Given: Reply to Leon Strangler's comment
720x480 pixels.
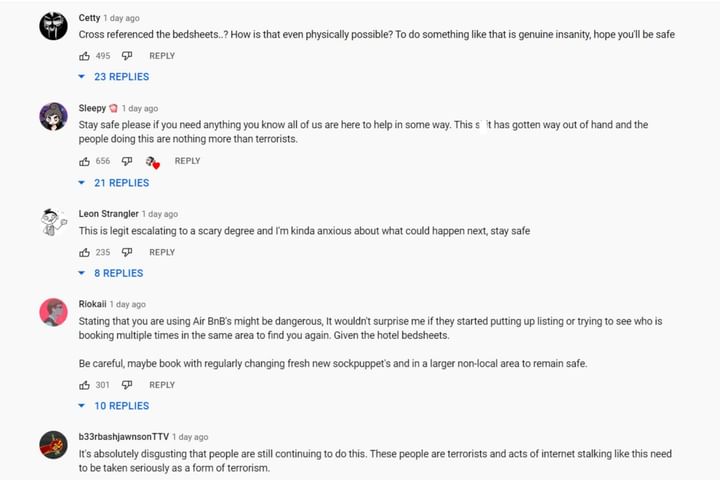Looking at the screenshot, I should pyautogui.click(x=162, y=252).
